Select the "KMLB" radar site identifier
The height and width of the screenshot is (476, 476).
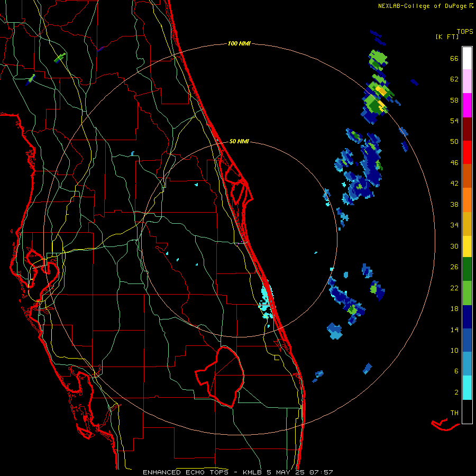pos(253,472)
